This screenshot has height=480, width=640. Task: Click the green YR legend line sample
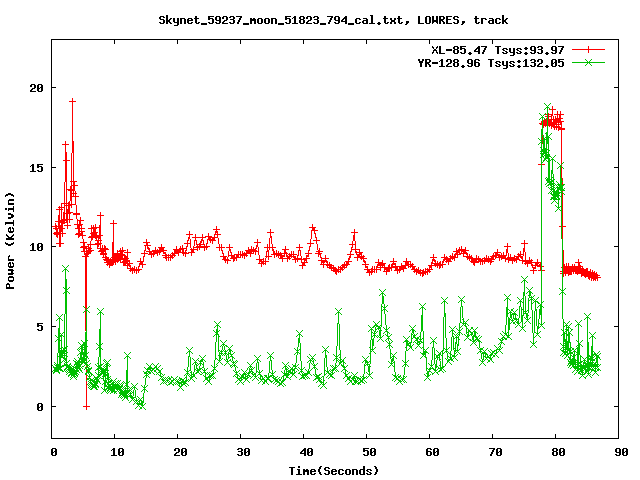click(588, 62)
